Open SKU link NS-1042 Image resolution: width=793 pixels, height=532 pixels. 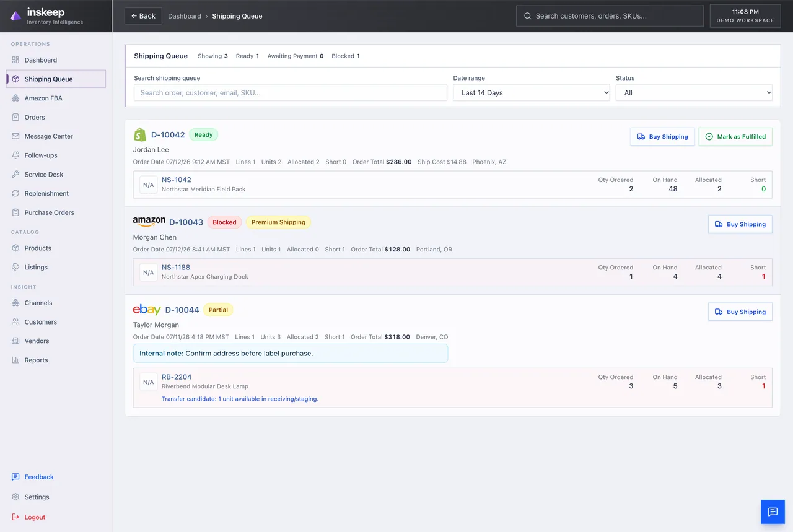[177, 180]
